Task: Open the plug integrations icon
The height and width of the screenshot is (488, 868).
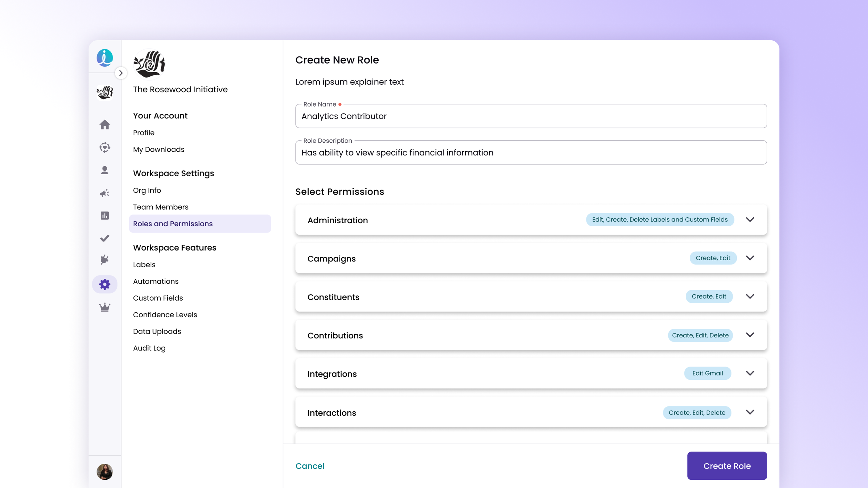Action: 105,260
